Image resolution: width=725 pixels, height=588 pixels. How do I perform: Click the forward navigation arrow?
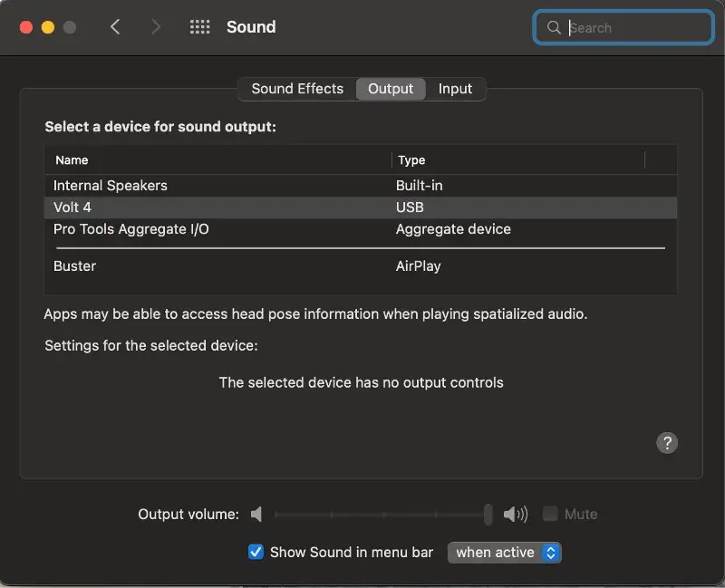155,27
